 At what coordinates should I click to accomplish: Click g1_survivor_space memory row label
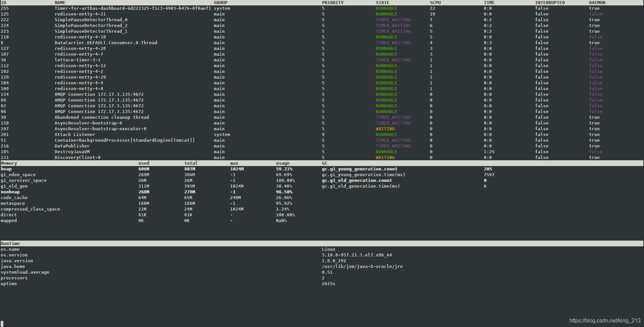click(24, 181)
